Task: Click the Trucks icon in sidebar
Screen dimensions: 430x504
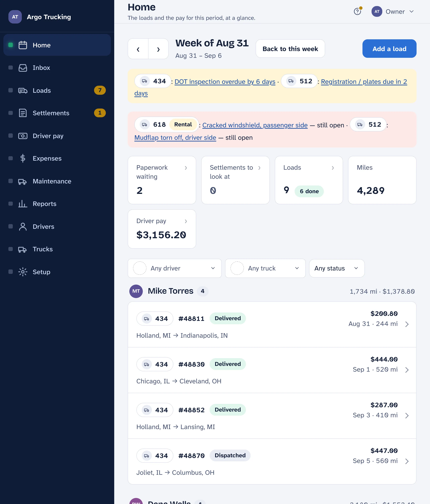Action: tap(23, 249)
